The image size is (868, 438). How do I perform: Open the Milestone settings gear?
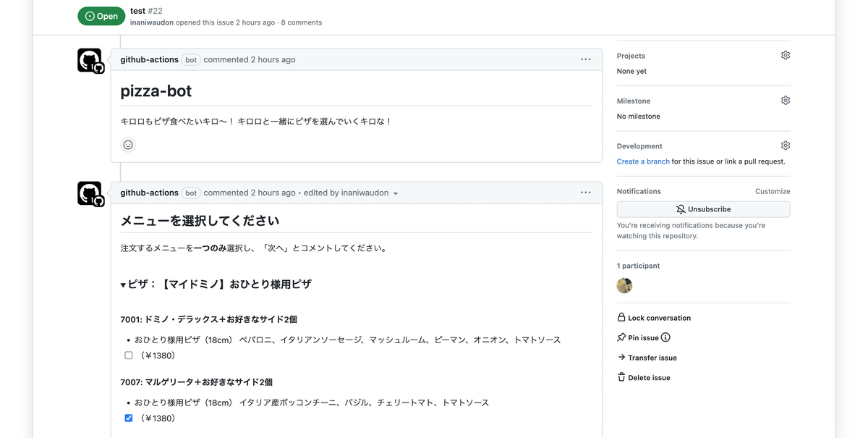(x=786, y=101)
